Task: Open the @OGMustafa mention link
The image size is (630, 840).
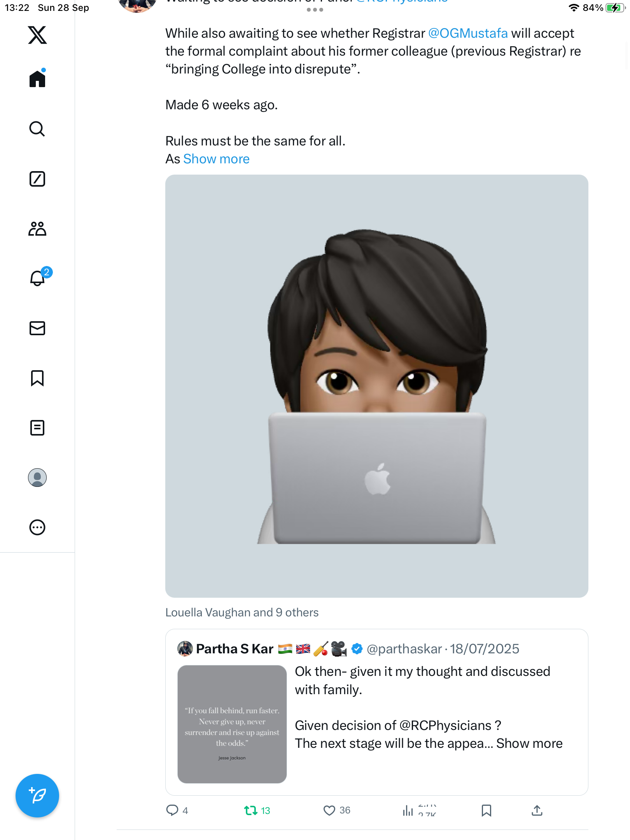Action: click(468, 33)
